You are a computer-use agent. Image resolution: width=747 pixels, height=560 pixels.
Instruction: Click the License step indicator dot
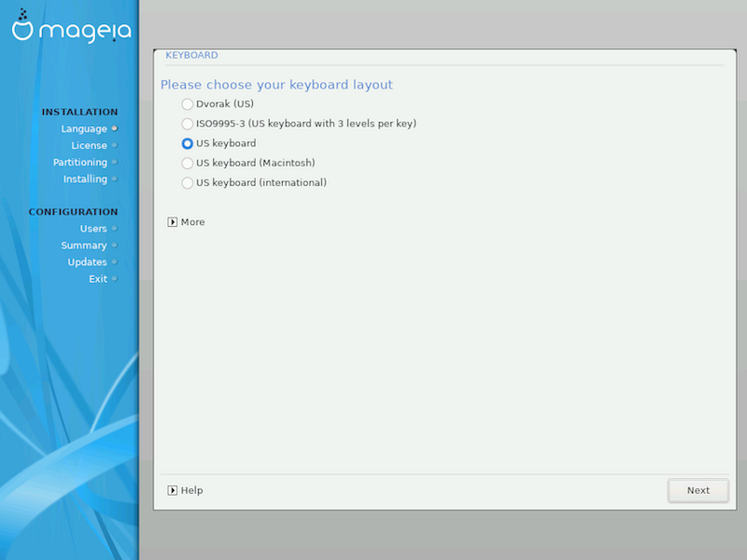(114, 146)
